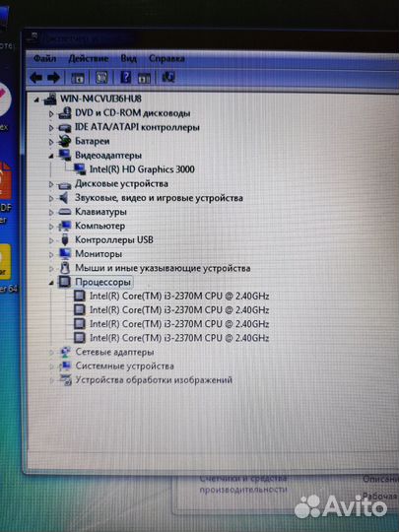Click the keyboard category icon
Screen dimensions: 399x532
(x=64, y=212)
